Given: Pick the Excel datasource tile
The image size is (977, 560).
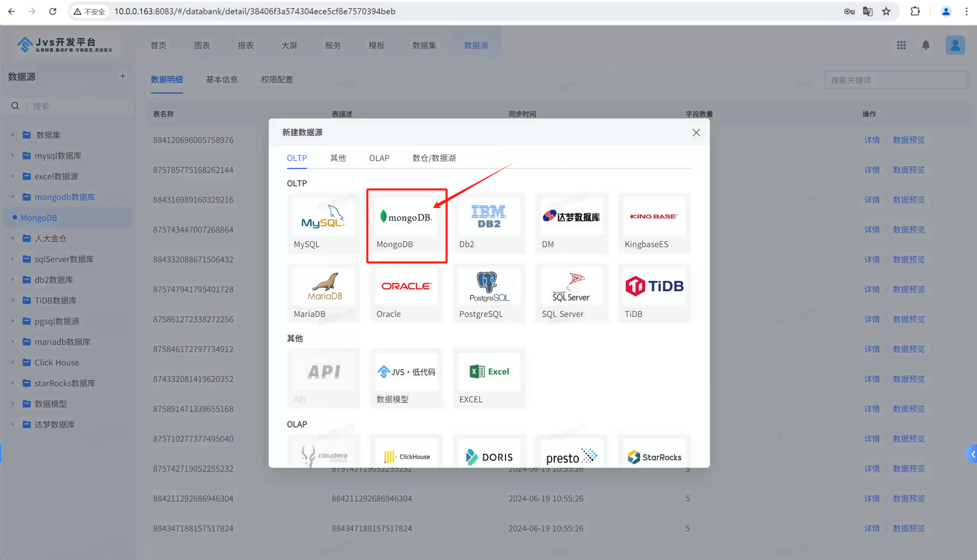Looking at the screenshot, I should pyautogui.click(x=489, y=378).
